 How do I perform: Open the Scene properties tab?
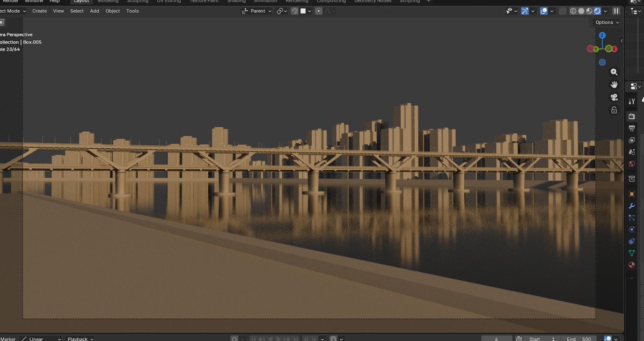pyautogui.click(x=632, y=152)
